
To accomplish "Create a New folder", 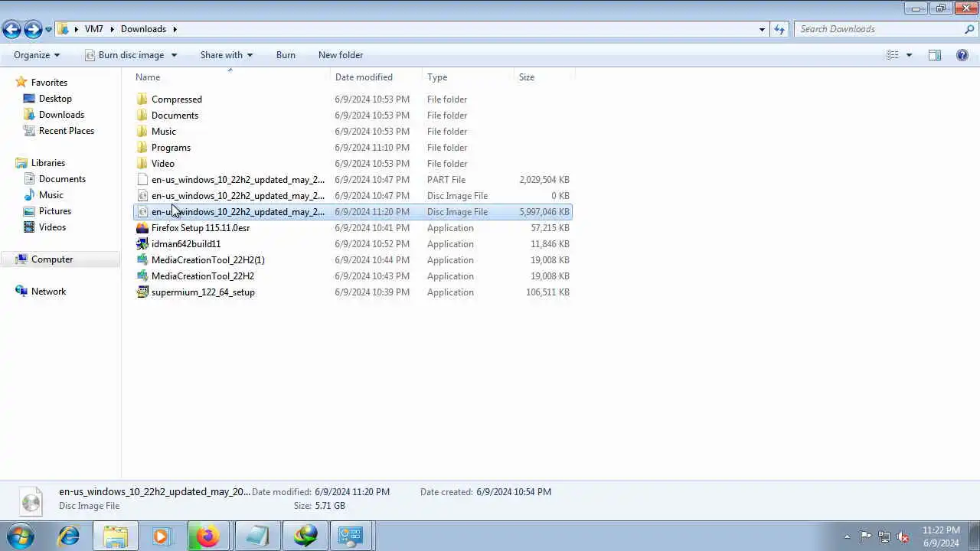I will (341, 55).
